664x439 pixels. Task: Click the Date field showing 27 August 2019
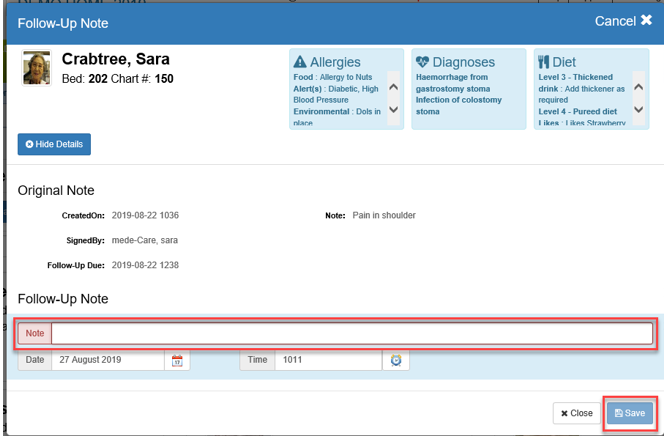(108, 360)
